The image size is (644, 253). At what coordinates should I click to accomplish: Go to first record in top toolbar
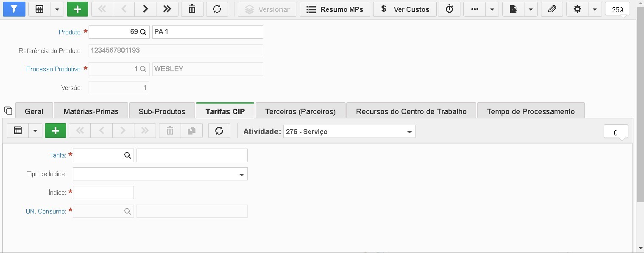point(102,9)
